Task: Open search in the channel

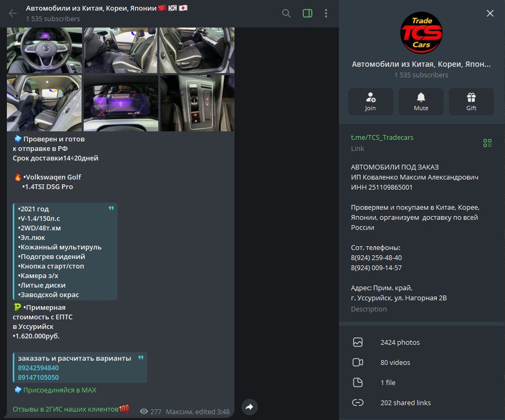Action: pyautogui.click(x=286, y=13)
